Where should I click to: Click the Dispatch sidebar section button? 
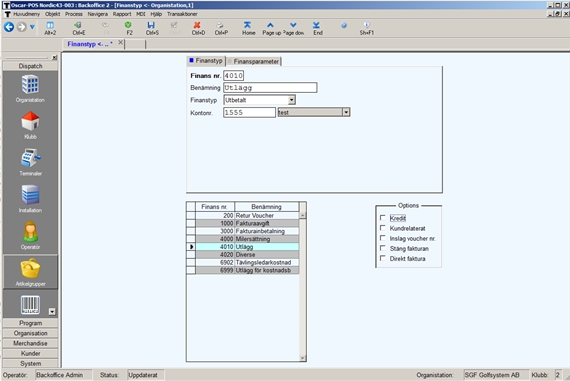point(30,66)
